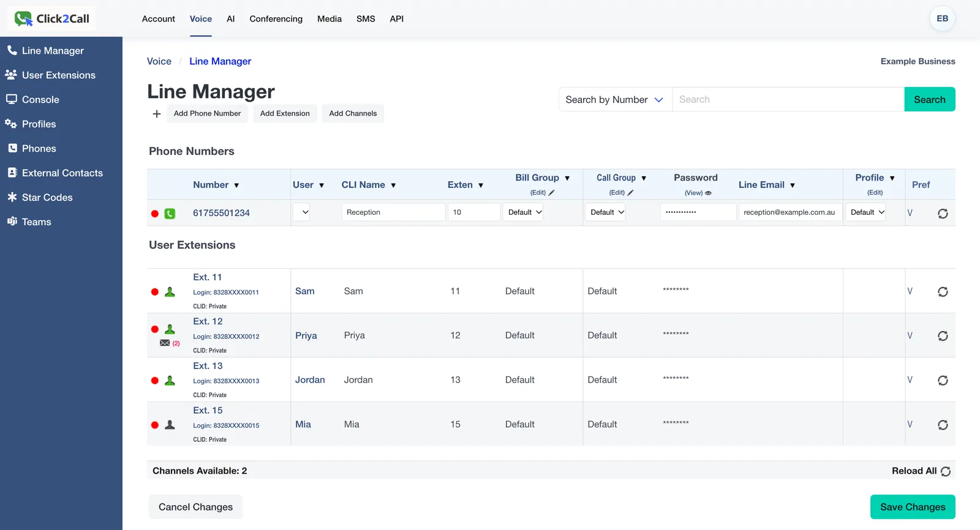This screenshot has width=980, height=530.
Task: Open Pref V for Ext. 12
Action: click(x=910, y=335)
